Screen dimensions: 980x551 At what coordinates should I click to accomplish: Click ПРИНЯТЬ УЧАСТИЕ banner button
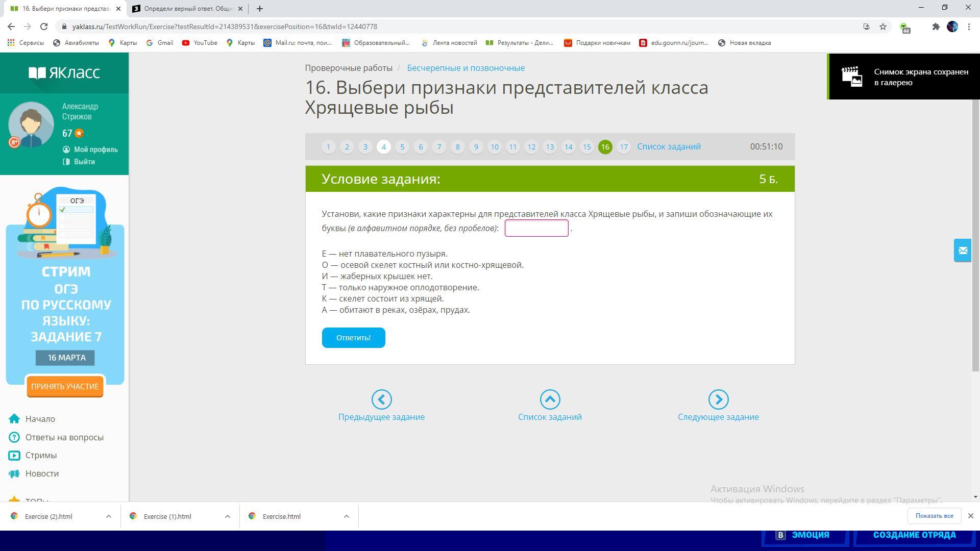[x=65, y=387]
